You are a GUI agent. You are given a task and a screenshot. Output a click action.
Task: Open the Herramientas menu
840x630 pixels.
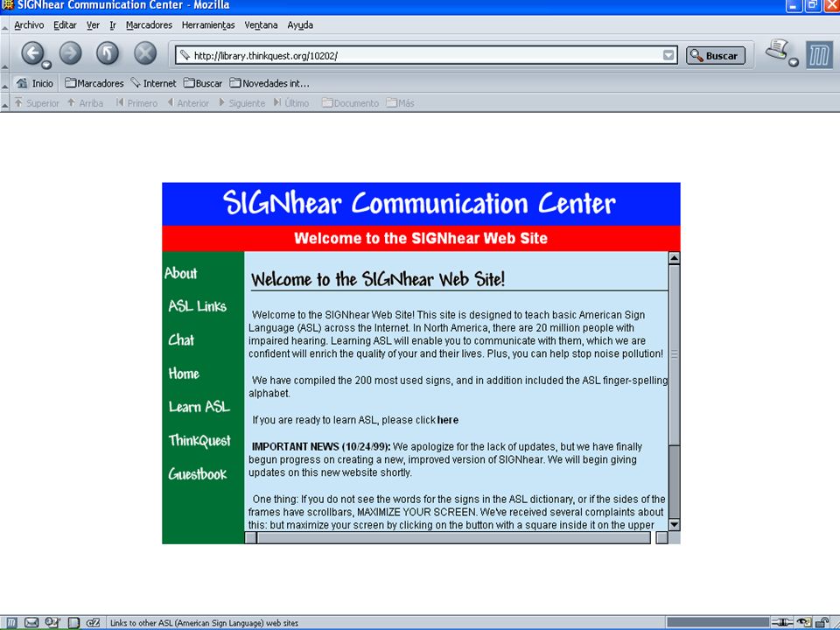point(208,25)
